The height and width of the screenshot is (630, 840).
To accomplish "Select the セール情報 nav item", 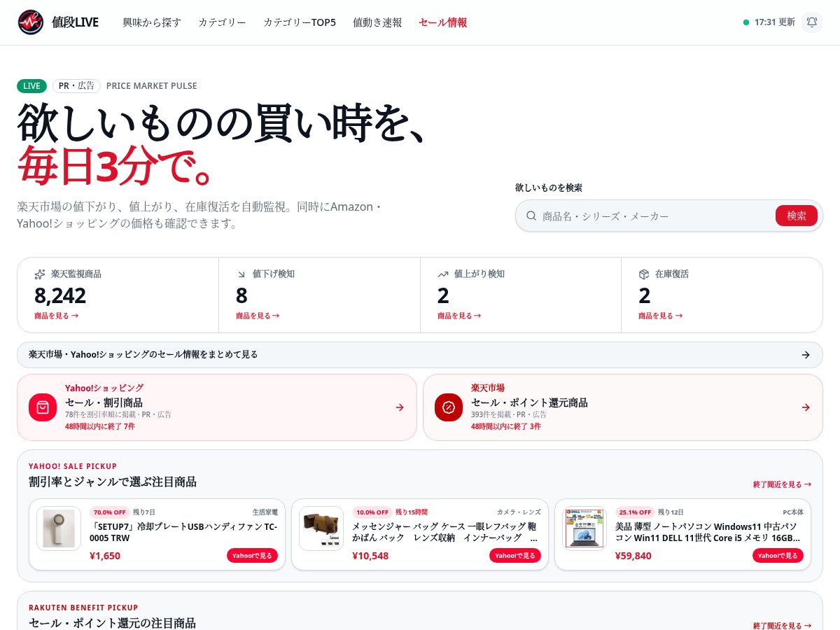I will point(442,22).
